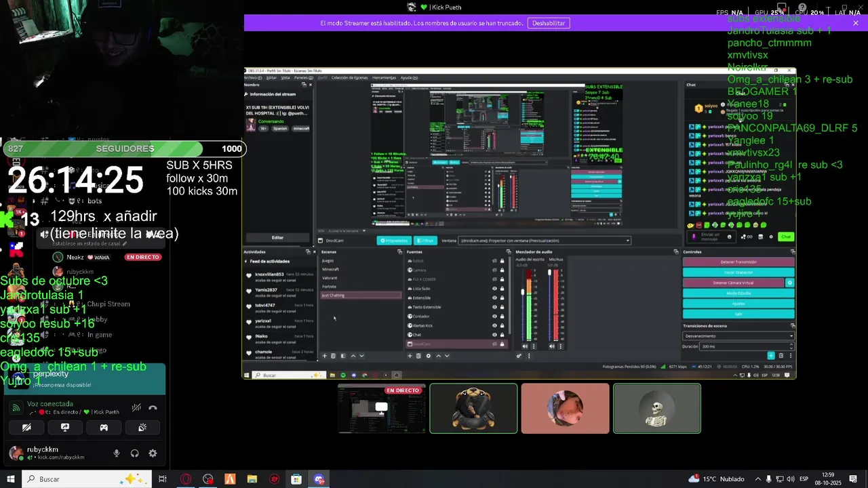Open the system volume icon in the tray
The image size is (868, 488).
791,479
